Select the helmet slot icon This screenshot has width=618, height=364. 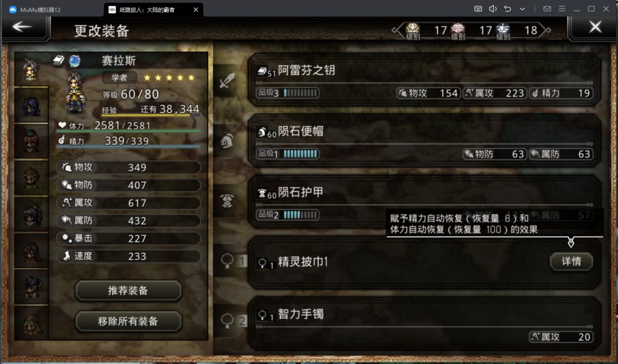(x=227, y=141)
